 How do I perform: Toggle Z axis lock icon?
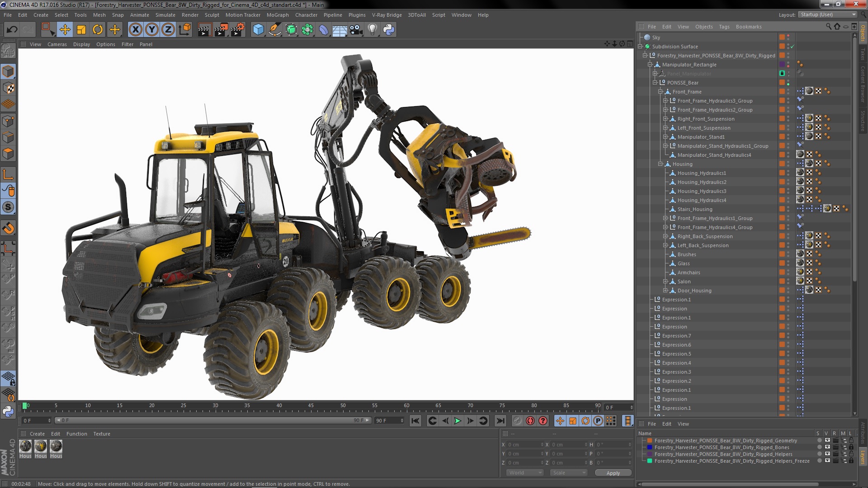point(168,30)
